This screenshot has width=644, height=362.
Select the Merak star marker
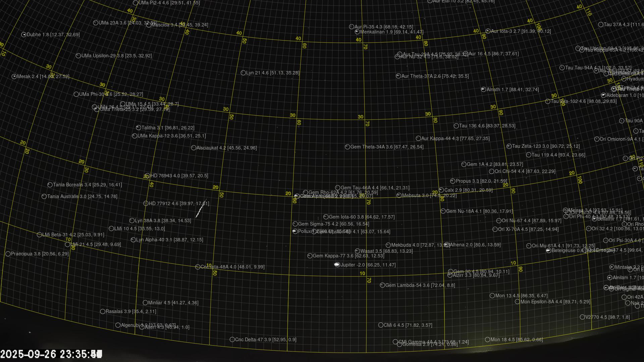(14, 77)
